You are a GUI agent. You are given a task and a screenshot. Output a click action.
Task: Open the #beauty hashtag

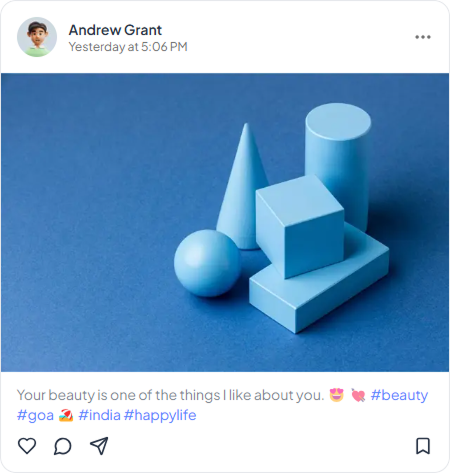pos(399,395)
